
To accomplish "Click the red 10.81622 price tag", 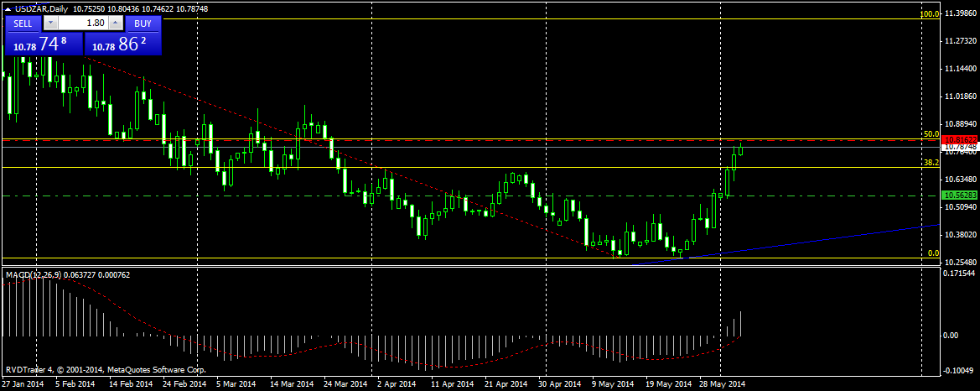I will (958, 139).
